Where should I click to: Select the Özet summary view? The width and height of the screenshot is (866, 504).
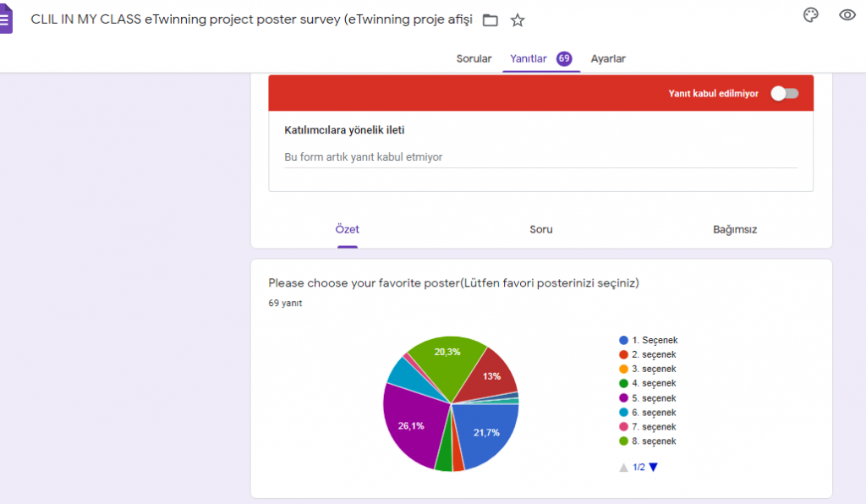point(347,229)
